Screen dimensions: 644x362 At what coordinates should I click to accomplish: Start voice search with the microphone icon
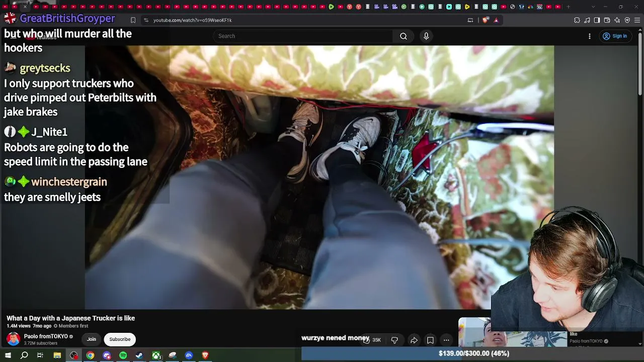click(426, 36)
